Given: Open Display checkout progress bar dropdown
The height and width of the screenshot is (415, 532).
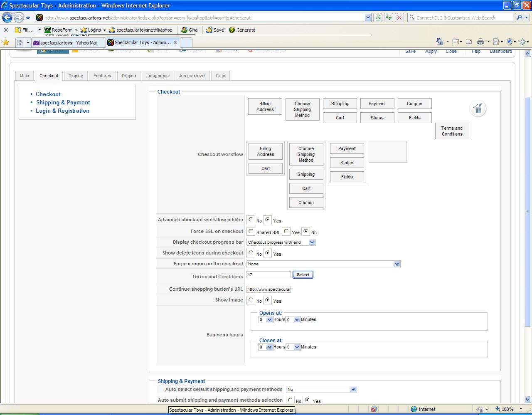Looking at the screenshot, I should pyautogui.click(x=281, y=242).
